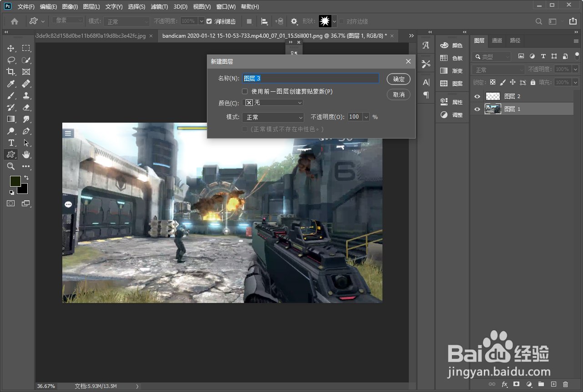Screen dimensions: 583x392
Task: Switch to the 通道 tab
Action: click(x=497, y=40)
